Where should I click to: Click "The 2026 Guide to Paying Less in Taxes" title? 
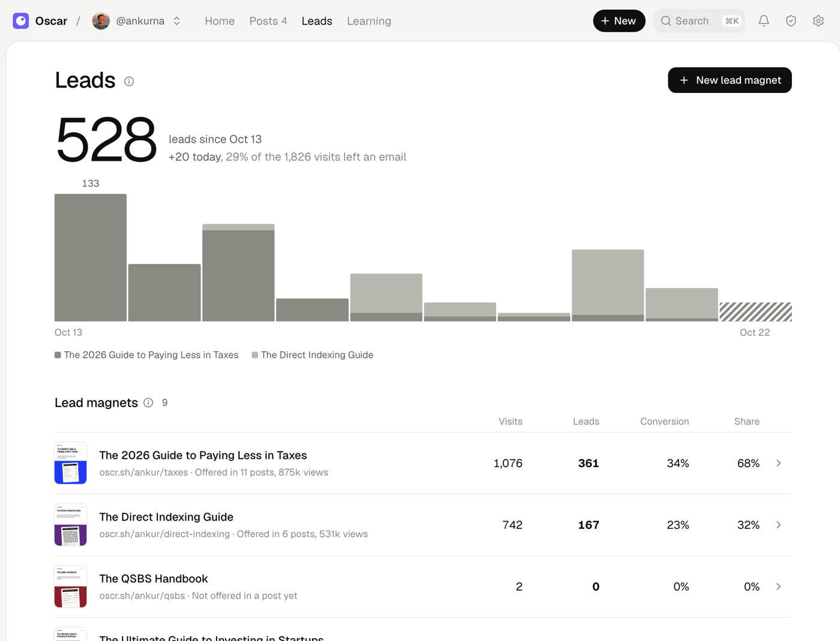203,455
